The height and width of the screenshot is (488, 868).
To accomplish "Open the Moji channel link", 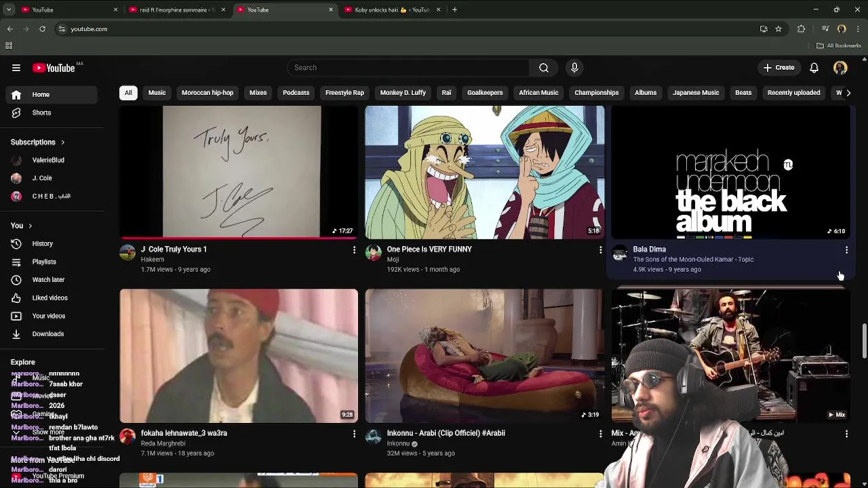I will pyautogui.click(x=393, y=260).
